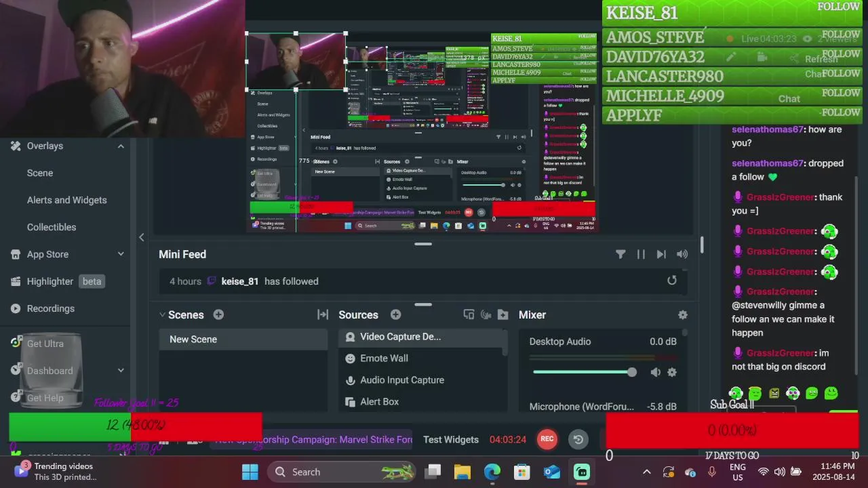This screenshot has height=488, width=868.
Task: Expand the Dashboard sidebar chevron
Action: pos(121,371)
